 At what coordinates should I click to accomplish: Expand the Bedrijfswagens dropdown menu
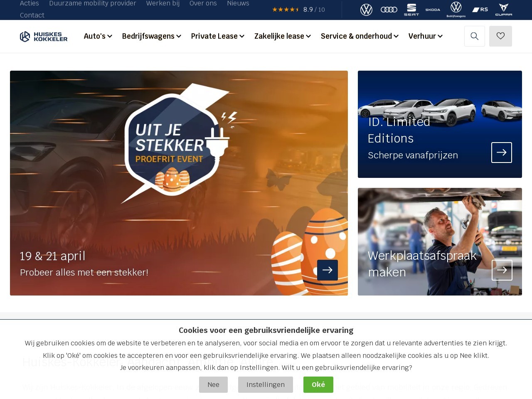[152, 36]
